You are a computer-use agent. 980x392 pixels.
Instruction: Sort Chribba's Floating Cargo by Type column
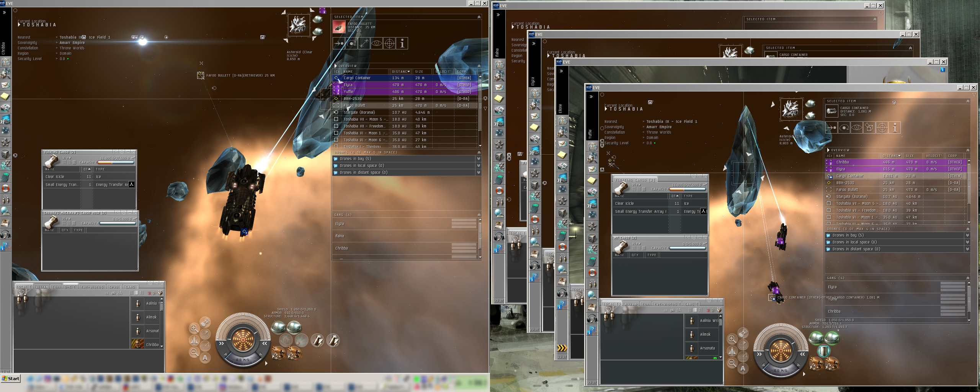point(114,169)
